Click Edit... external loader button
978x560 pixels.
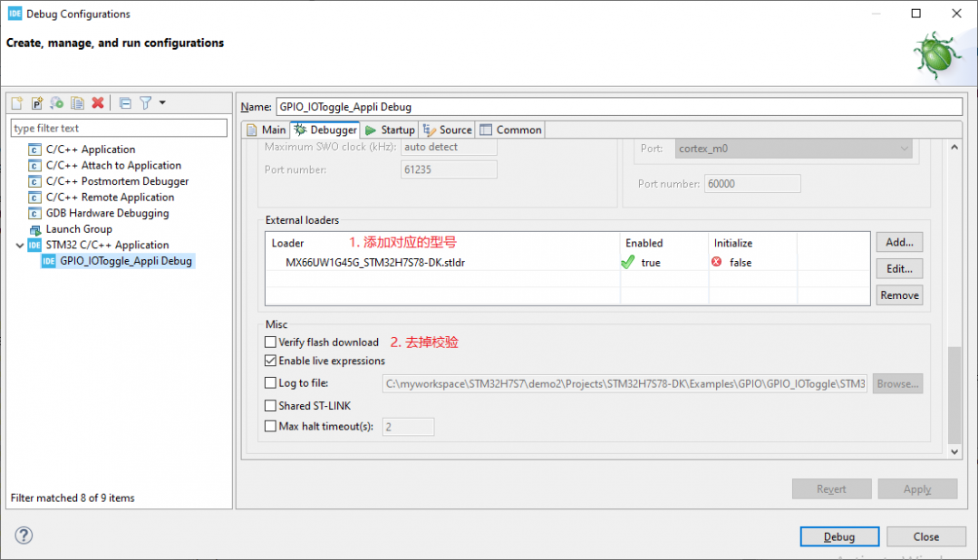899,269
